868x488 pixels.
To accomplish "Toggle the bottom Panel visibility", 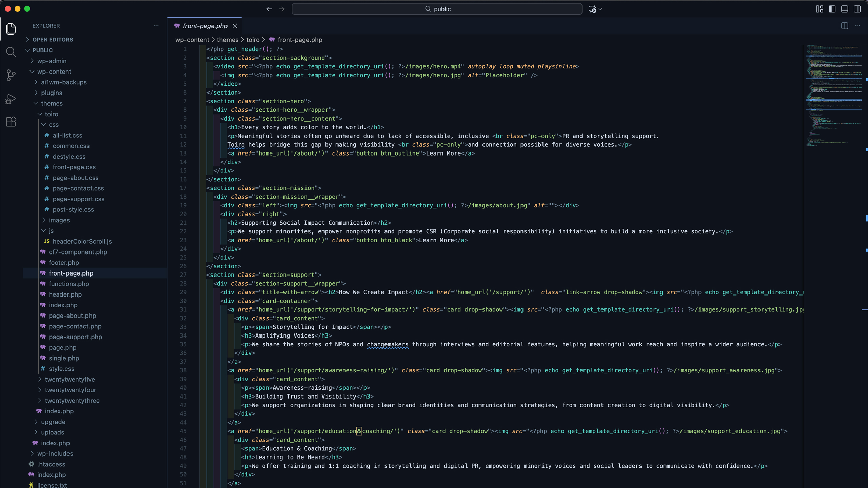I will click(845, 9).
